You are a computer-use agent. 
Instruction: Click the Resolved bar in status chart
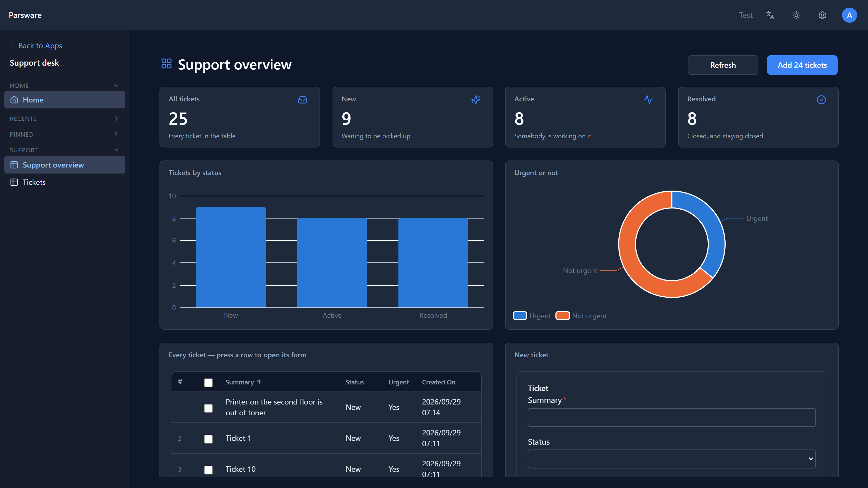coord(433,263)
